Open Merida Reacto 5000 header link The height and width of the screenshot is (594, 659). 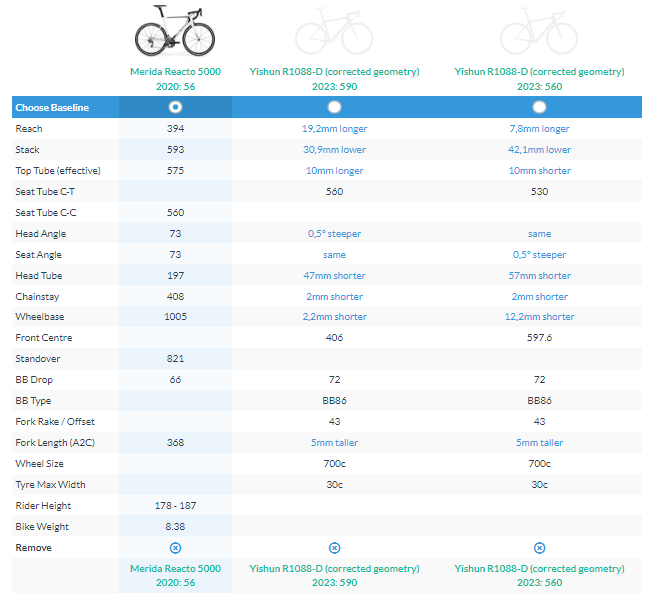175,72
